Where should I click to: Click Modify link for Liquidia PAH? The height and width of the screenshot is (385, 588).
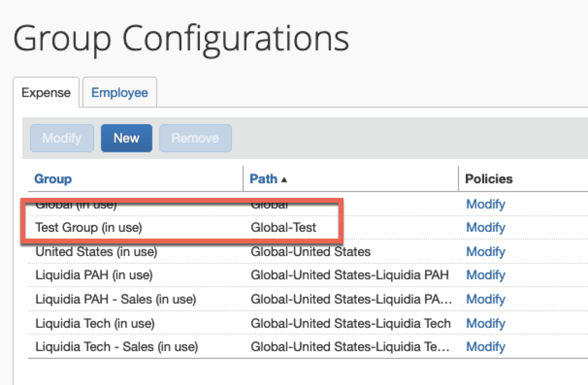[x=486, y=275]
